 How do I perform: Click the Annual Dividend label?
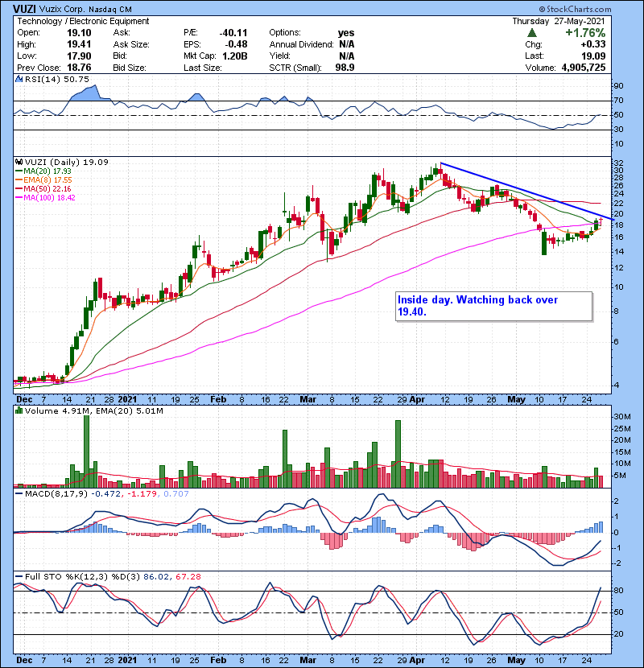(301, 44)
